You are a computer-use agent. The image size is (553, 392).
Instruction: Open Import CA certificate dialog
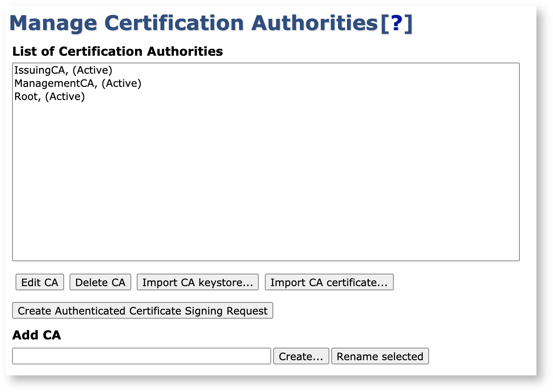coord(329,282)
